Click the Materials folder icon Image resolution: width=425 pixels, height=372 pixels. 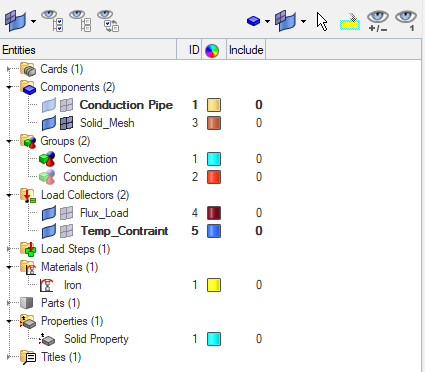(28, 267)
